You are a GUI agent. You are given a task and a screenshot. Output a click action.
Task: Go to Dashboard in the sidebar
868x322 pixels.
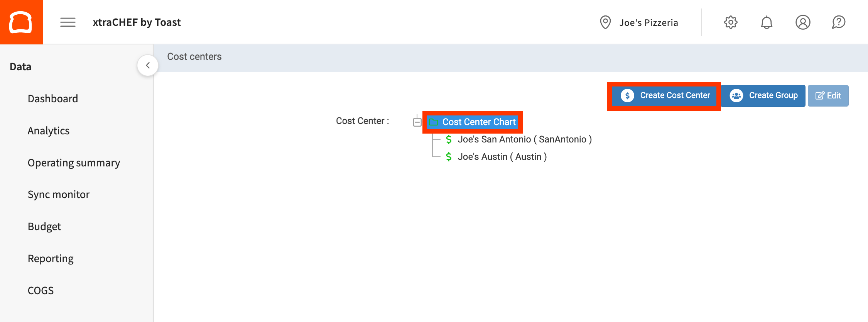pos(53,99)
